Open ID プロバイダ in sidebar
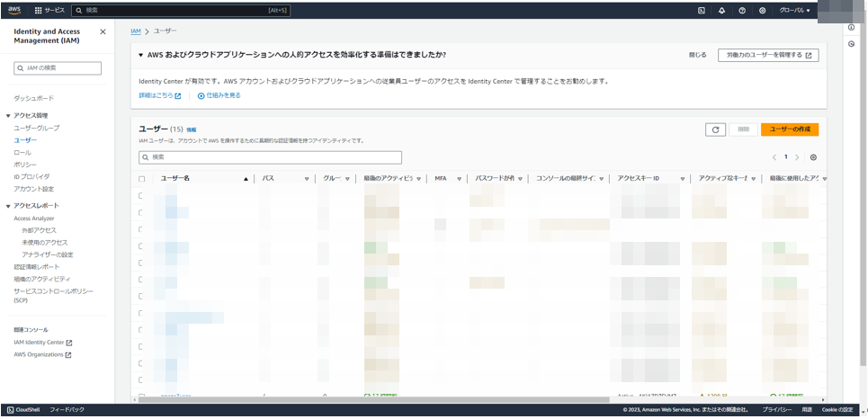The width and height of the screenshot is (868, 419). [31, 177]
